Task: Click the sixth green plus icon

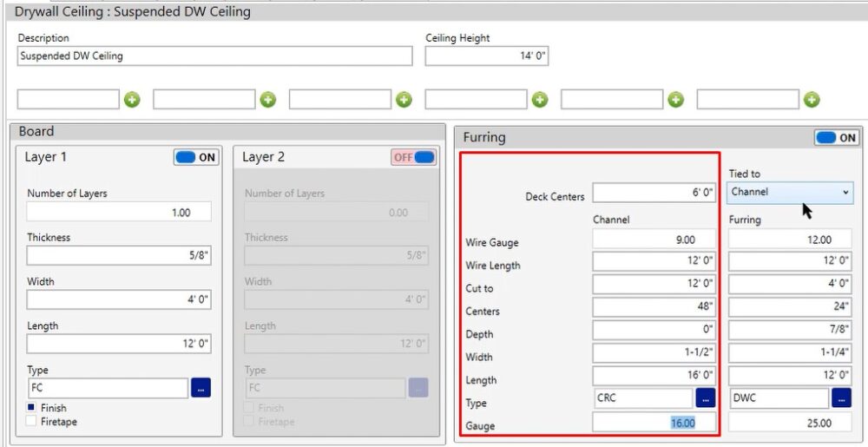Action: click(812, 100)
